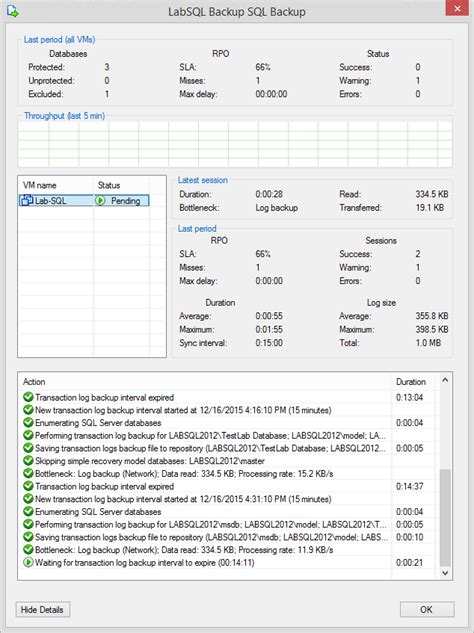474x633 pixels.
Task: Click the VM name column header
Action: click(x=40, y=185)
